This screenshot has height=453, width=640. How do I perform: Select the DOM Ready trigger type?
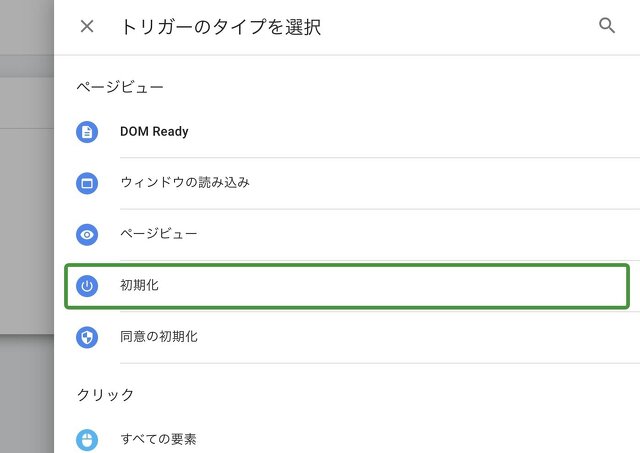click(x=154, y=132)
